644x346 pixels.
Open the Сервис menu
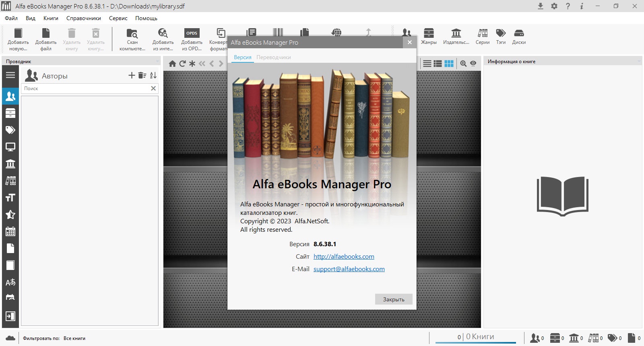118,18
